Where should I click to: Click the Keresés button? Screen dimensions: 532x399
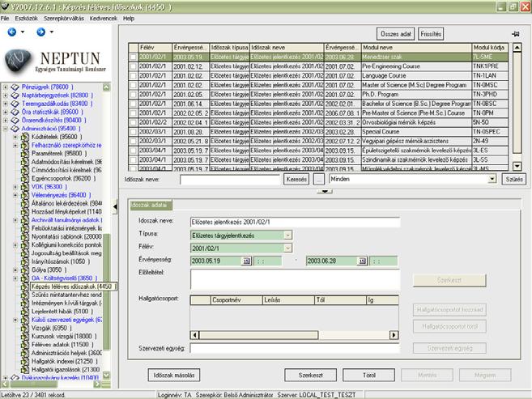[x=296, y=179]
